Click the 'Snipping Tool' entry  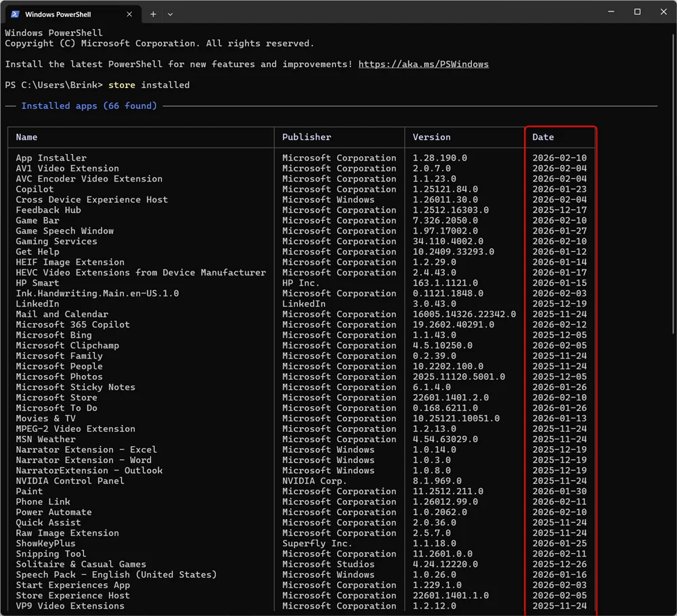click(x=51, y=554)
